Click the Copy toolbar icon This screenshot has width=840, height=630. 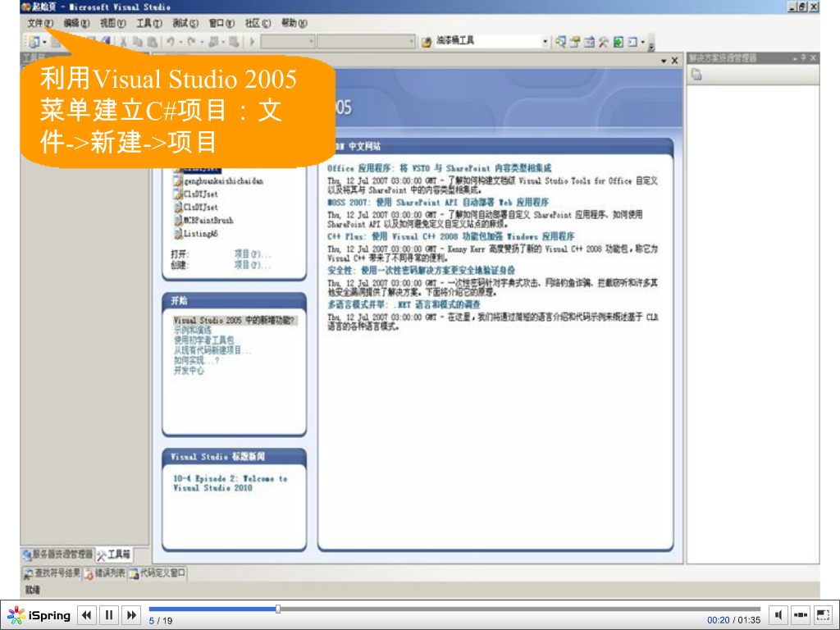pos(138,42)
